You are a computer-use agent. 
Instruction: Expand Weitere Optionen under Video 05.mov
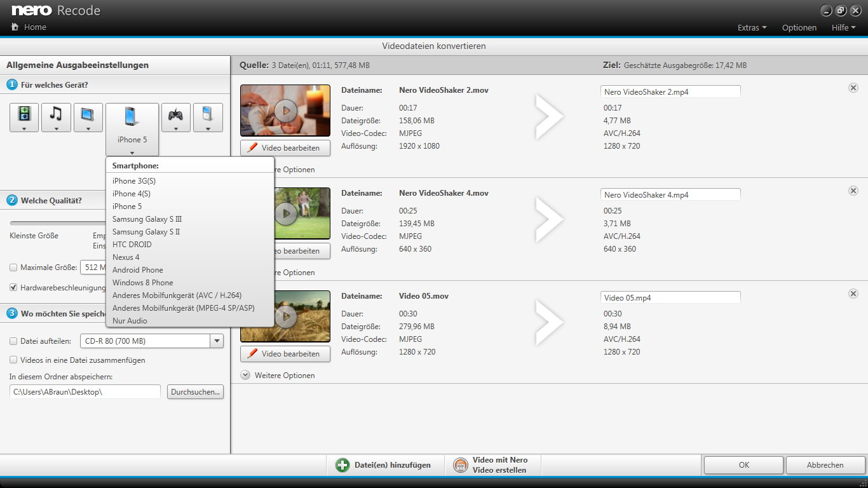click(x=245, y=376)
